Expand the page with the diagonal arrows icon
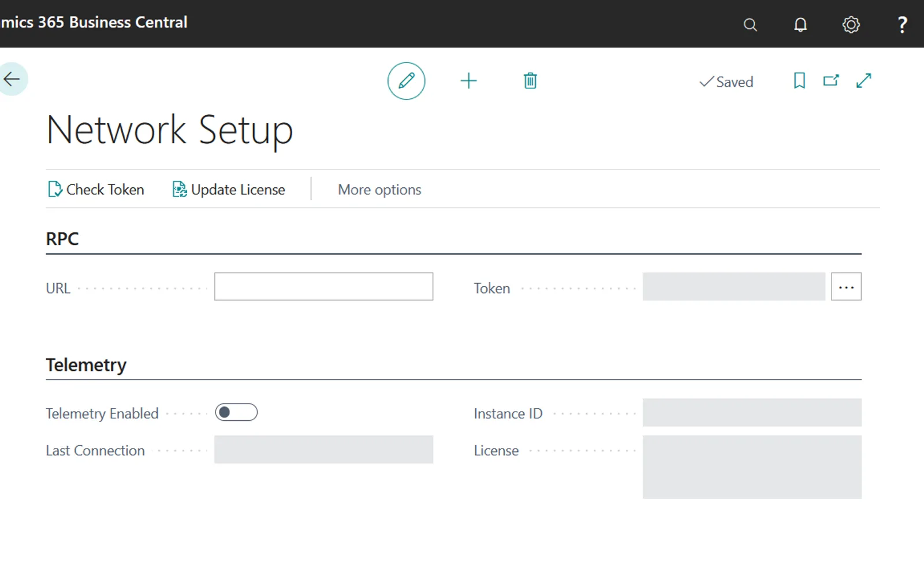The height and width of the screenshot is (578, 924). [863, 80]
